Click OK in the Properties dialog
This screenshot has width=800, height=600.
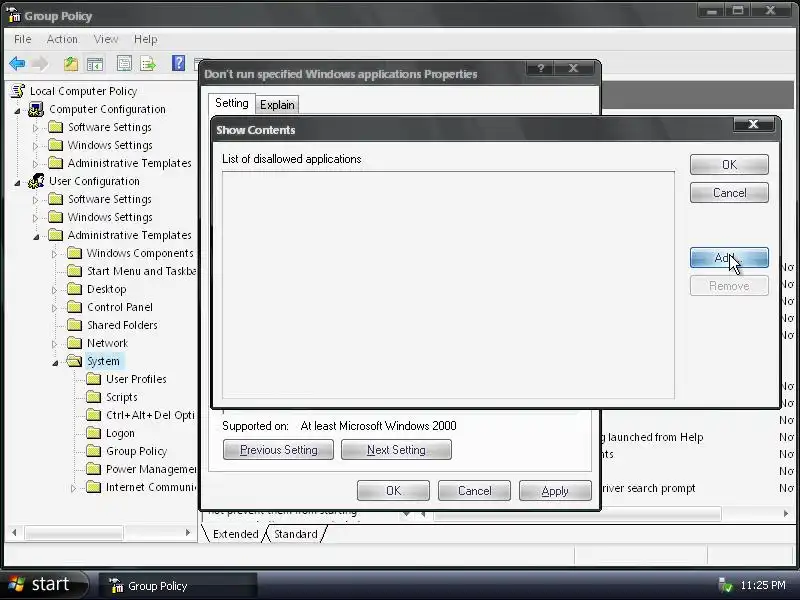tap(393, 490)
